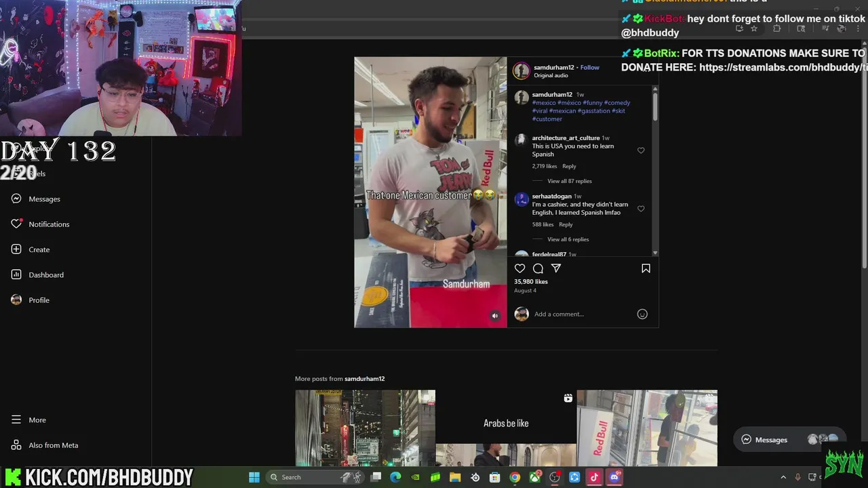Open the #gasstation hashtag
This screenshot has height=488, width=868.
point(594,110)
